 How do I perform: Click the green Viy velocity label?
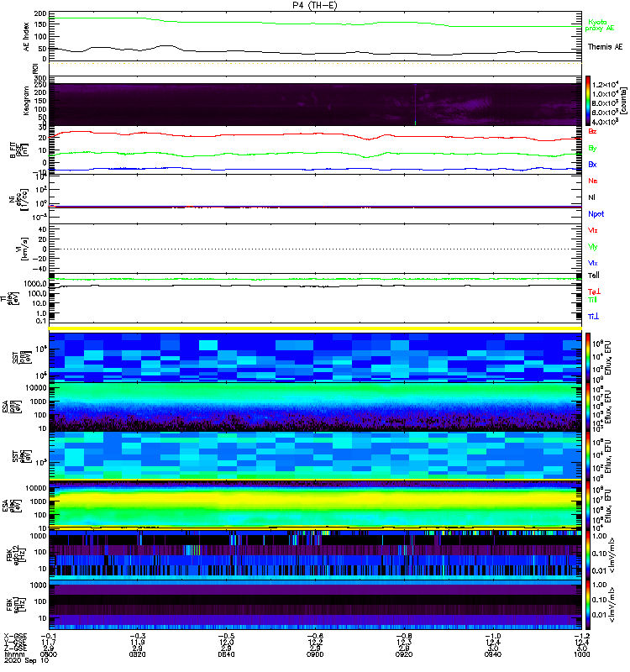click(592, 247)
